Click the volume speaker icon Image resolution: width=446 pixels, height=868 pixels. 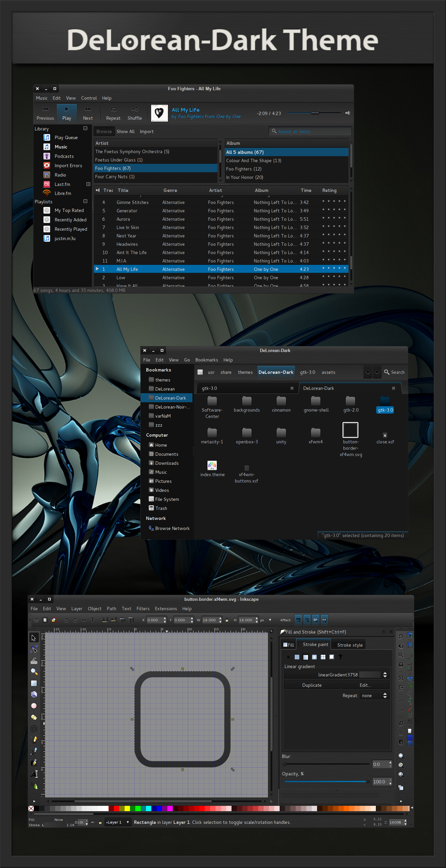(x=347, y=113)
